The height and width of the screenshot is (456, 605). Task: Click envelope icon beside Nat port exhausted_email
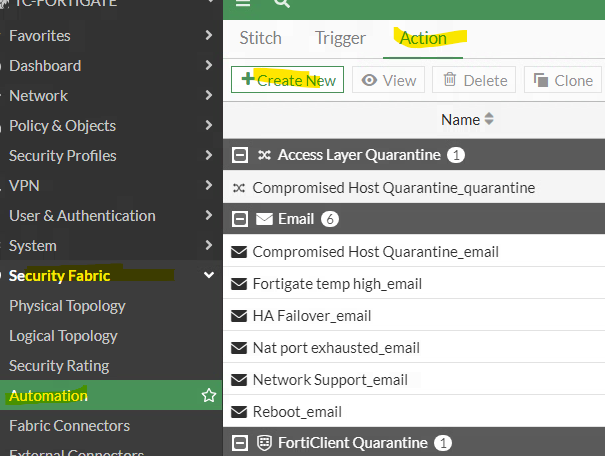pyautogui.click(x=239, y=348)
